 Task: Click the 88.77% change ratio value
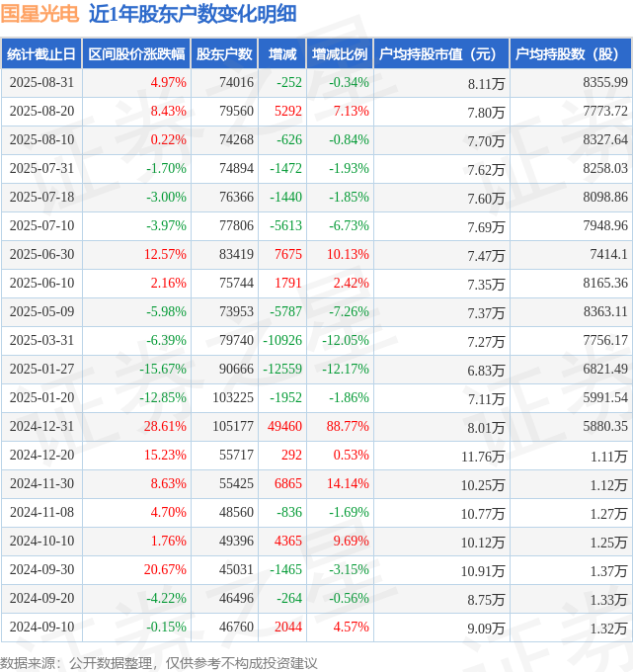348,427
